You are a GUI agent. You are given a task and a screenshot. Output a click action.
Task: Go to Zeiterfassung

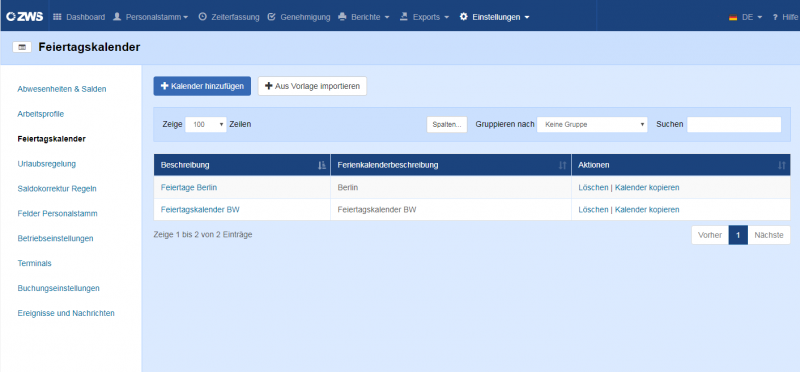click(x=229, y=17)
